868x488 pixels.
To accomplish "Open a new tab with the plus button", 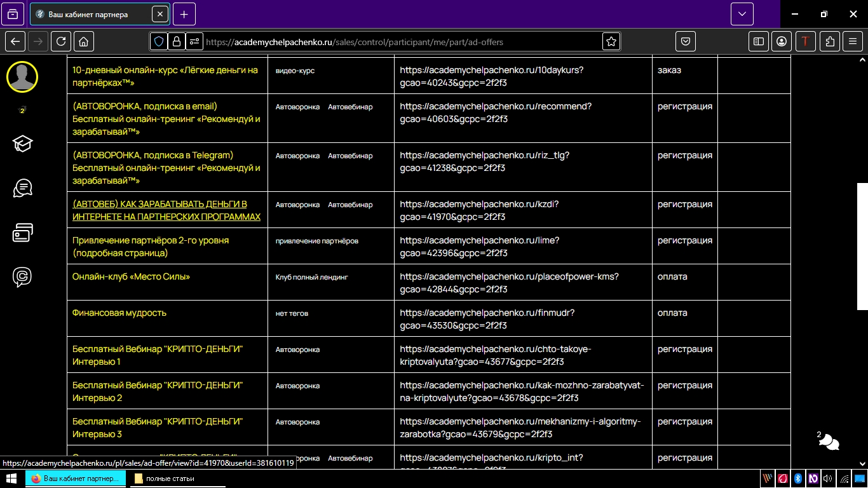I will (184, 14).
